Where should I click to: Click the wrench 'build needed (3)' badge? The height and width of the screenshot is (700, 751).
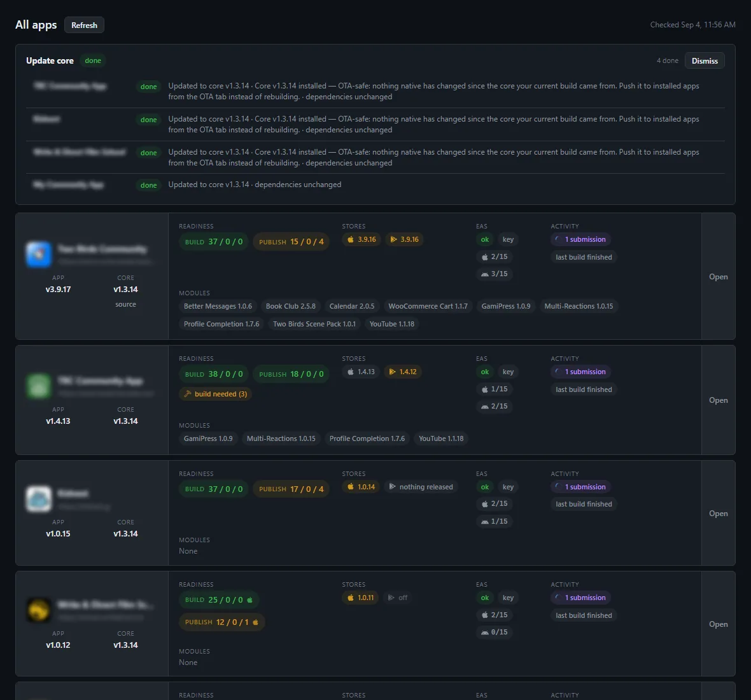click(x=216, y=394)
